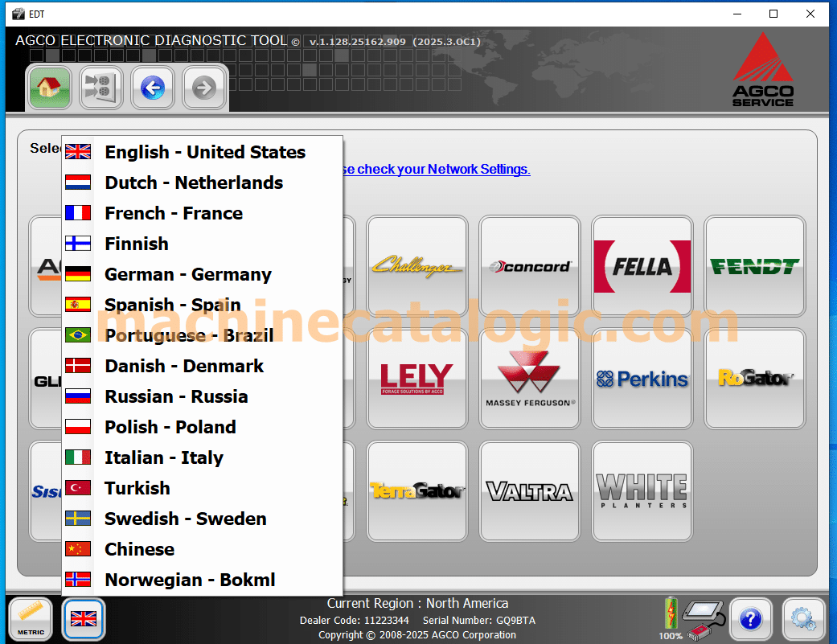The height and width of the screenshot is (644, 837).
Task: Open the check your Network Settings link
Action: click(x=437, y=169)
